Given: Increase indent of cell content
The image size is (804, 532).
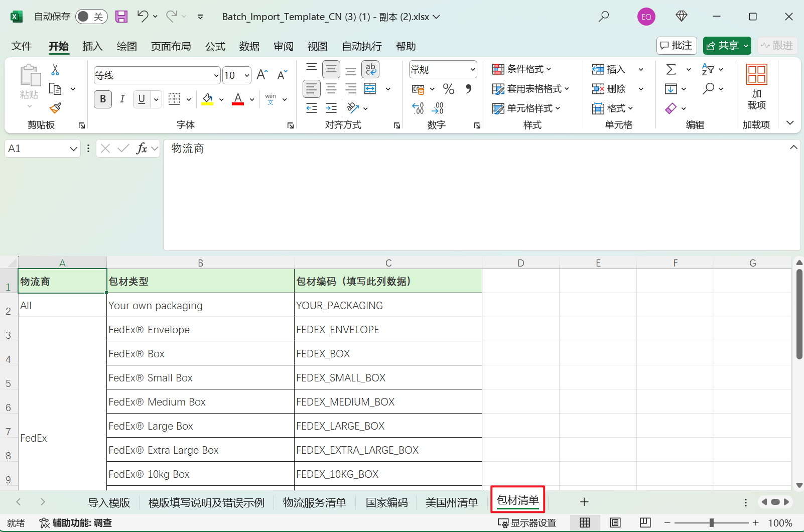Looking at the screenshot, I should (x=331, y=108).
